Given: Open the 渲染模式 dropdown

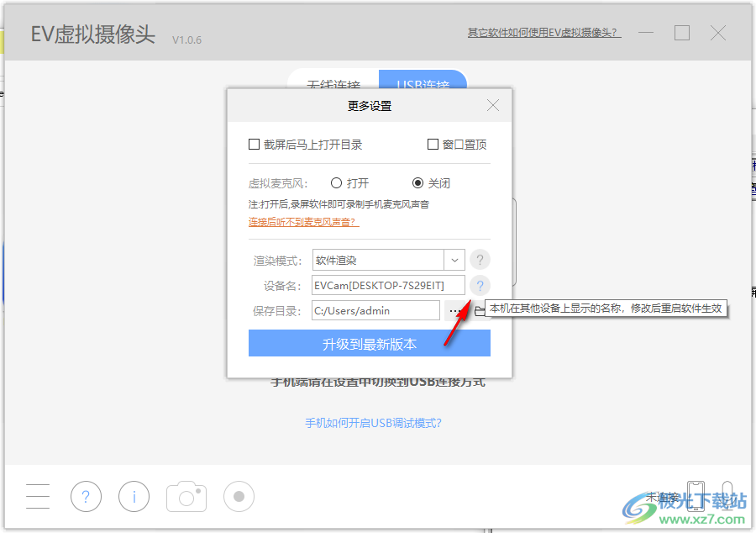Looking at the screenshot, I should pos(454,260).
